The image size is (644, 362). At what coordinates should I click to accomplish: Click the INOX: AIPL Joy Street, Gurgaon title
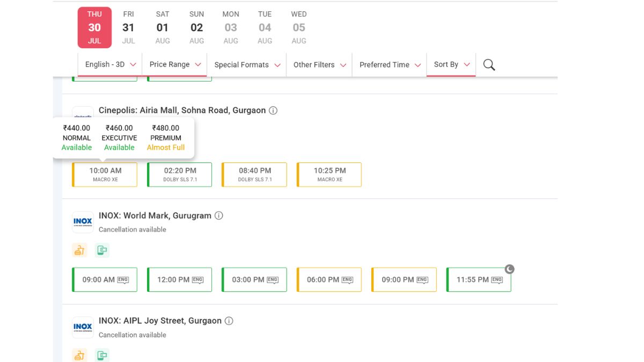tap(160, 321)
